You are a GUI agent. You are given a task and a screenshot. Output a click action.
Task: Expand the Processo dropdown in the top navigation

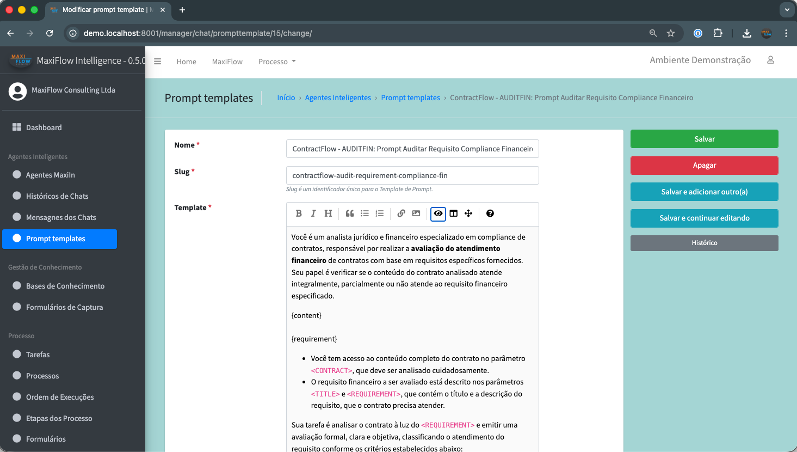click(277, 61)
